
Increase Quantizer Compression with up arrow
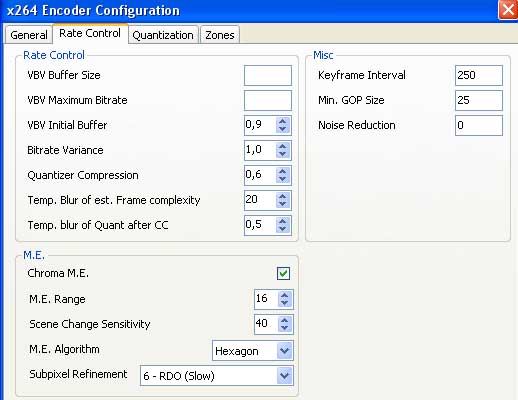[x=282, y=171]
